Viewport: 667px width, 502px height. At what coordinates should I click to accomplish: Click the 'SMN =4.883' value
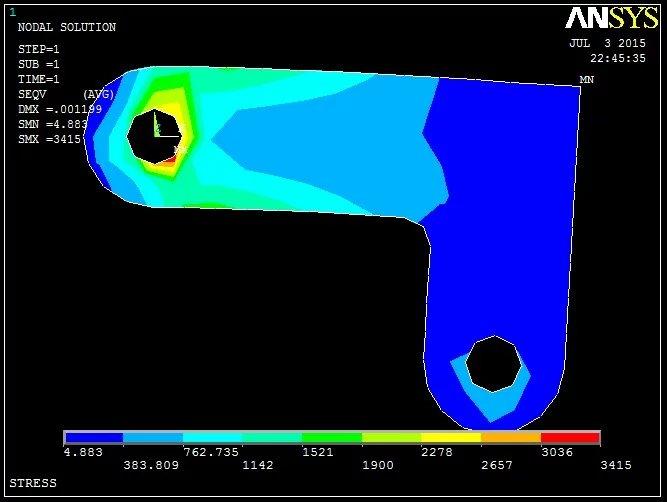[53, 124]
